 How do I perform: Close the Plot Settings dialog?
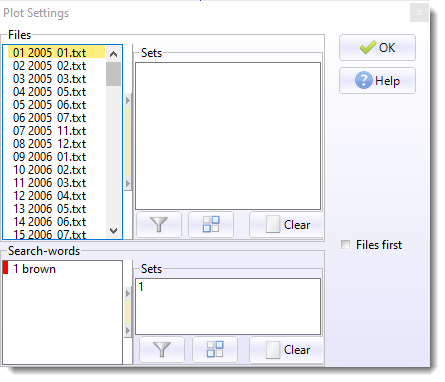419,13
